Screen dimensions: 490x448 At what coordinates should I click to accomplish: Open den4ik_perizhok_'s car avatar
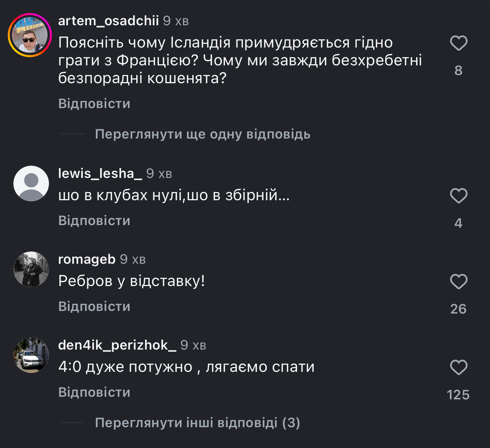(x=31, y=355)
